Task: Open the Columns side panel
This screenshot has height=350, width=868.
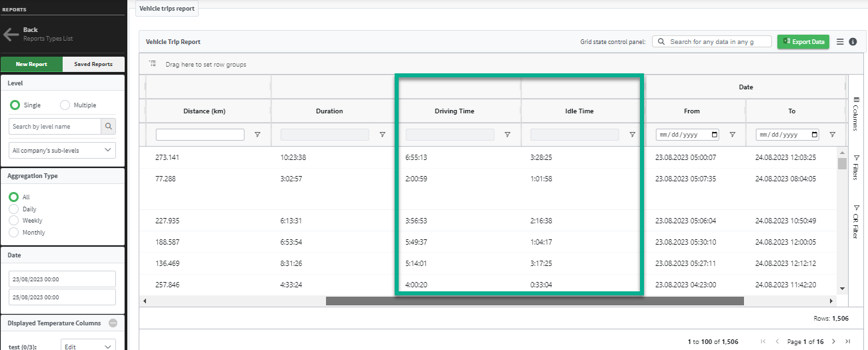Action: coord(856,113)
